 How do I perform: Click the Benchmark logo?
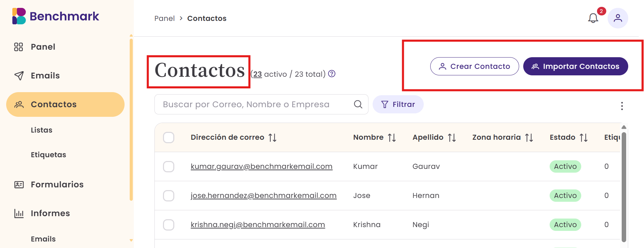tap(56, 16)
